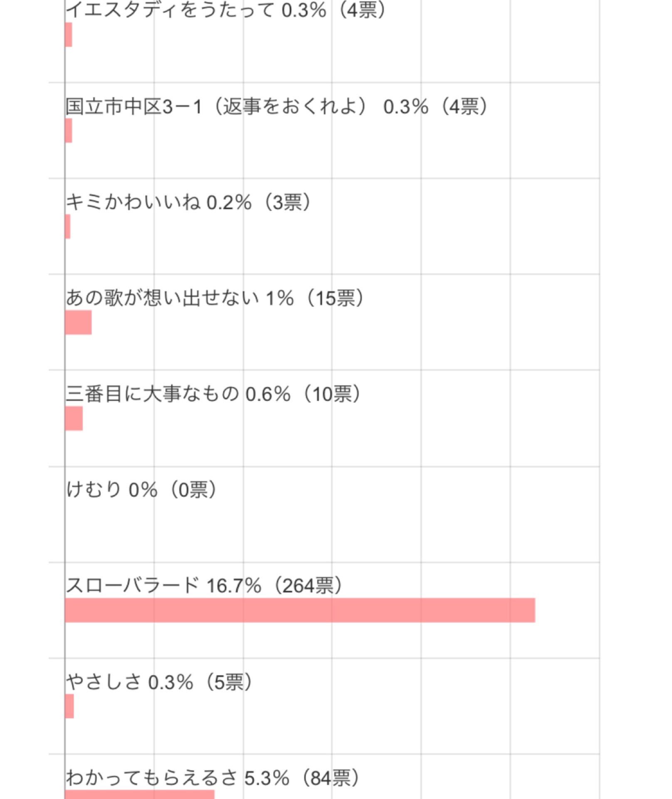Select the イエスタディをうたって song title text
The width and height of the screenshot is (672, 799).
(170, 10)
